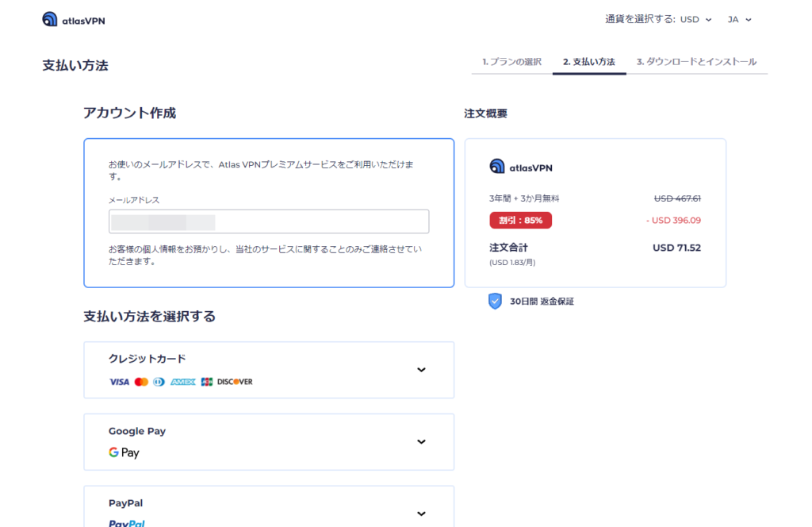Click the atlasVPN logo in order summary
Screen dimensions: 812x527
[x=521, y=167]
